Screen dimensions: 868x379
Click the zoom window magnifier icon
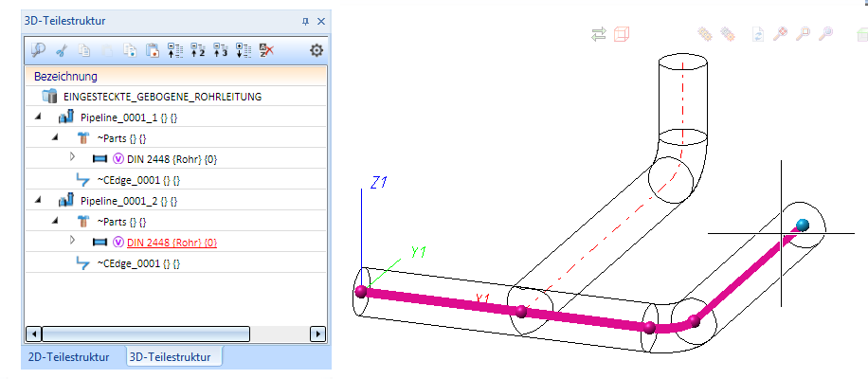point(803,34)
